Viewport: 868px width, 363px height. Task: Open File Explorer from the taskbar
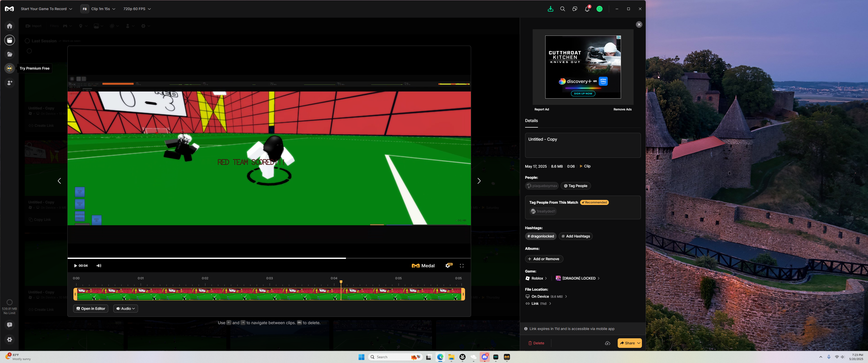tap(451, 357)
